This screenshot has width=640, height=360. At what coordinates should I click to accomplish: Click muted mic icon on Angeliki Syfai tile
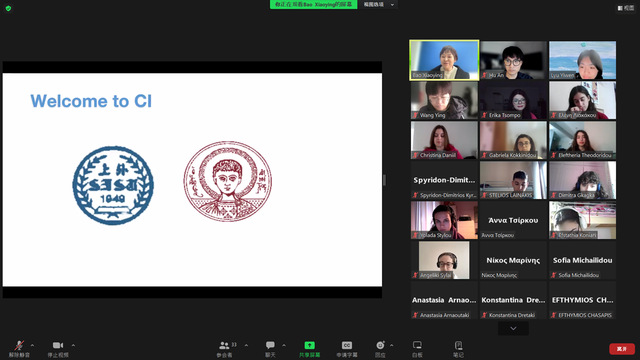pos(416,275)
